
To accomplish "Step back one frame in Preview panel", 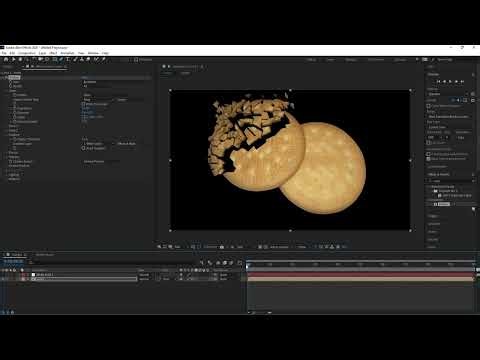I will (444, 81).
